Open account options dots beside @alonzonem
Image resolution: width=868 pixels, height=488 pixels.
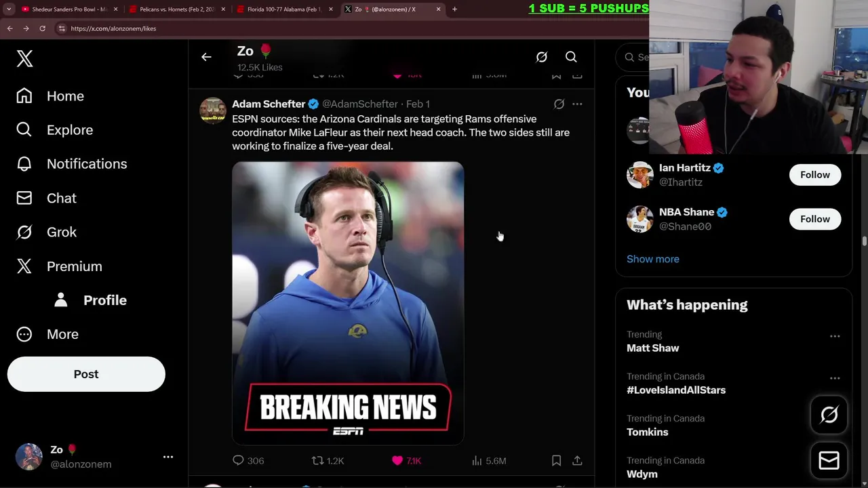(x=168, y=457)
